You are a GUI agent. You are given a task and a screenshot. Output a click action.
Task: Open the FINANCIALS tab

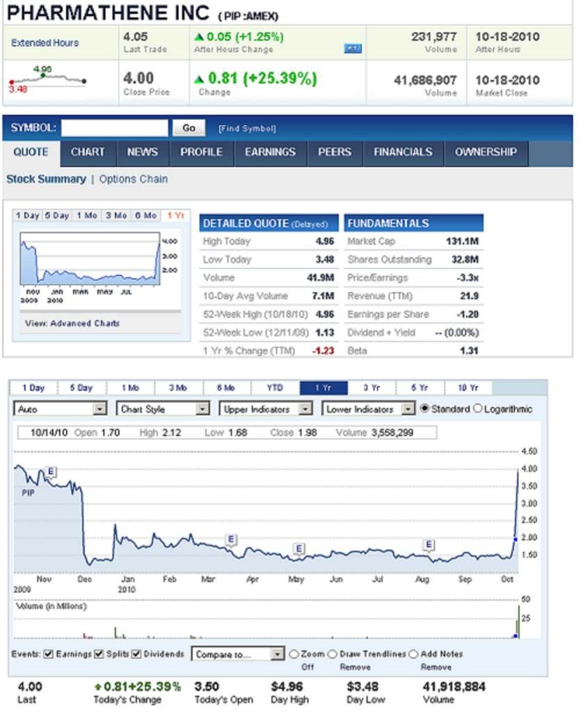[402, 152]
